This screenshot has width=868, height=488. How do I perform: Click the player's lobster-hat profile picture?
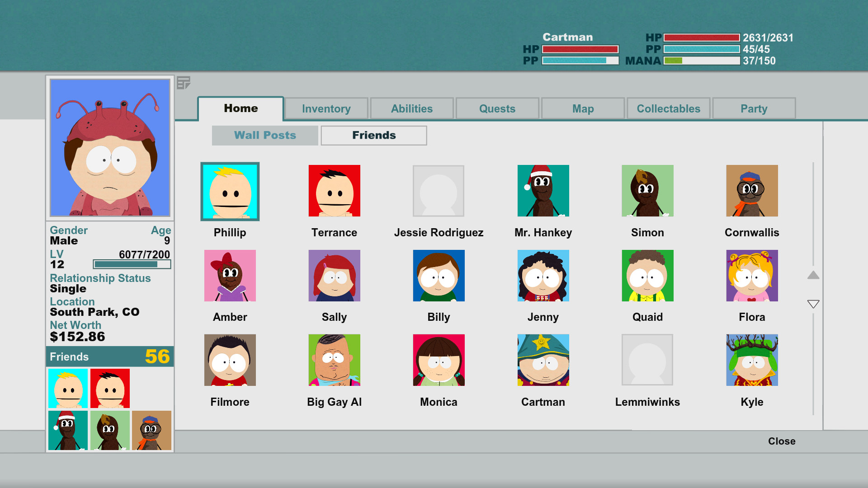(110, 148)
